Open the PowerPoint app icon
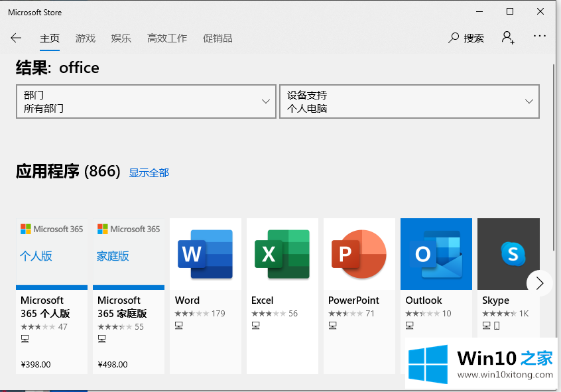 [x=359, y=254]
